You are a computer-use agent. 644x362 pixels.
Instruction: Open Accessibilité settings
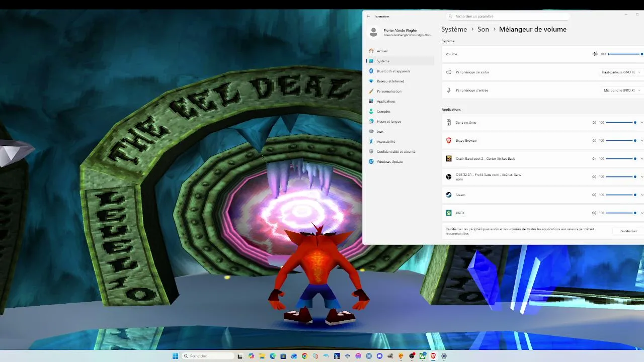[x=400, y=141]
